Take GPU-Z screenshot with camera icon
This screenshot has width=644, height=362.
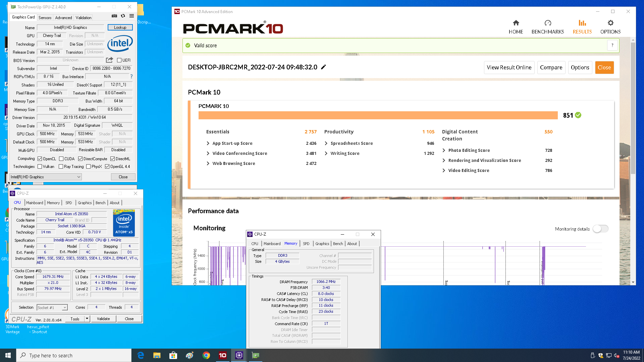(x=114, y=16)
